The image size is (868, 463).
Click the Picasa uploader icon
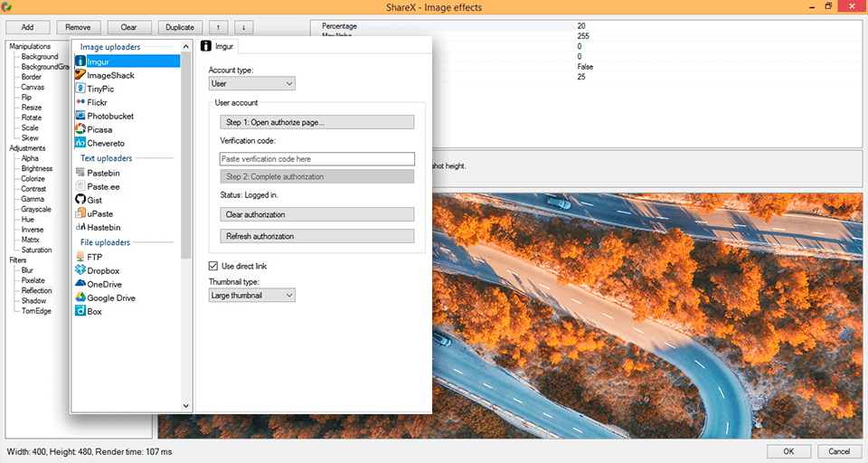[80, 129]
